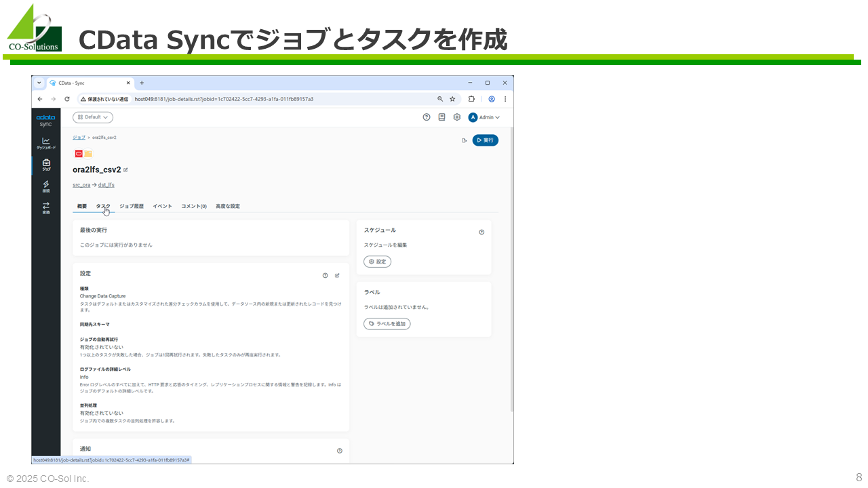Click the not-secure 保護されていない通信 indicator
Screen dimensions: 868x488
[x=104, y=99]
